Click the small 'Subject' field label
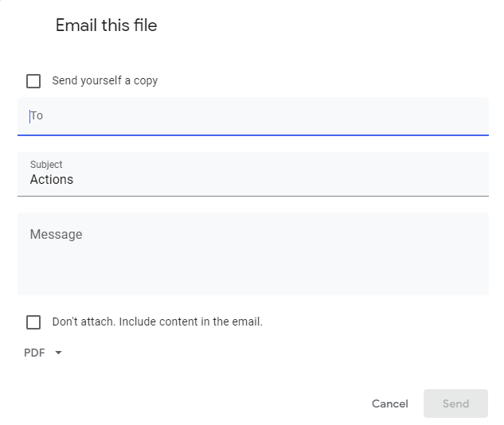 [x=46, y=165]
